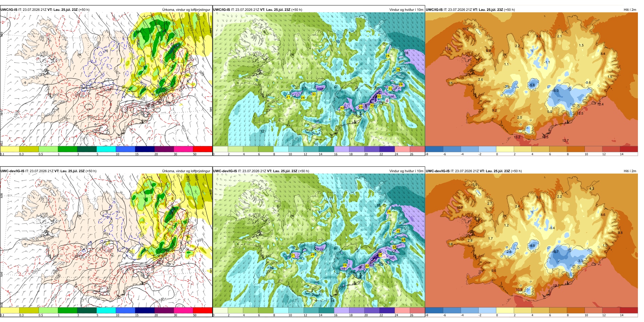Click the green 1–3 swatch in UWC-dev/IG-IS precipitation legend
The width and height of the screenshot is (644, 322).
pyautogui.click(x=67, y=310)
